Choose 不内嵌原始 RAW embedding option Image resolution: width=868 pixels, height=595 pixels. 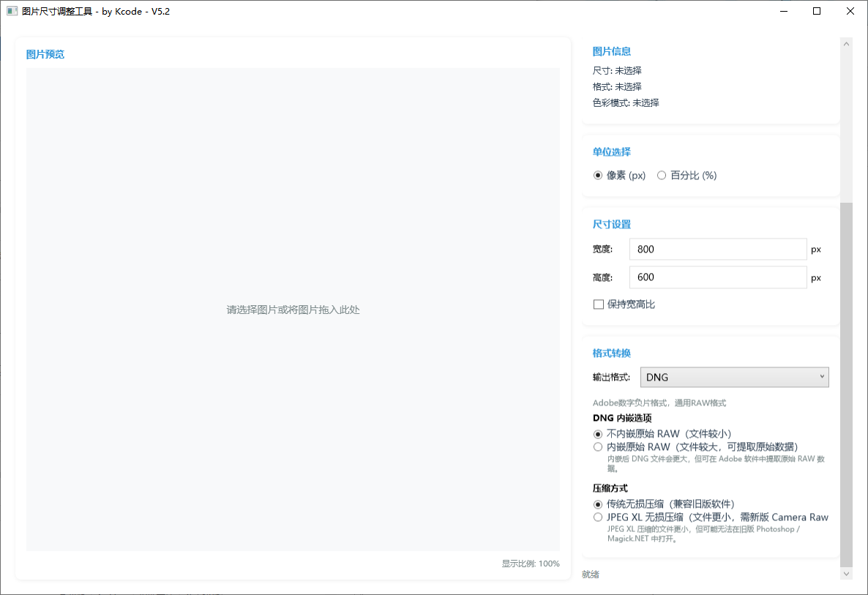[x=598, y=434]
